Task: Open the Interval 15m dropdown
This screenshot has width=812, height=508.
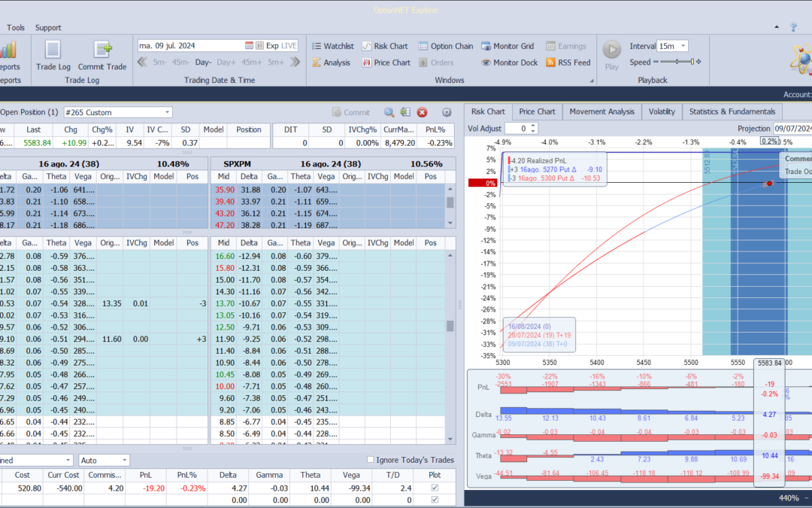Action: tap(683, 46)
